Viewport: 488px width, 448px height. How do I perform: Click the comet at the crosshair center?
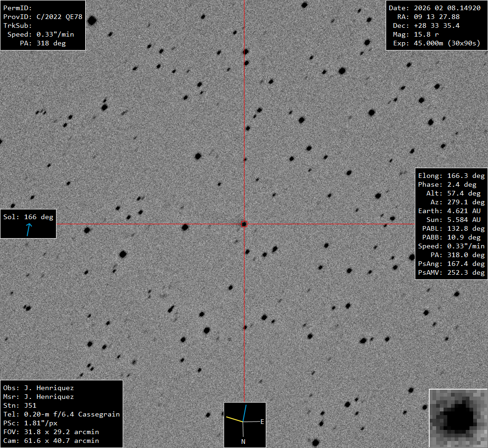244,224
